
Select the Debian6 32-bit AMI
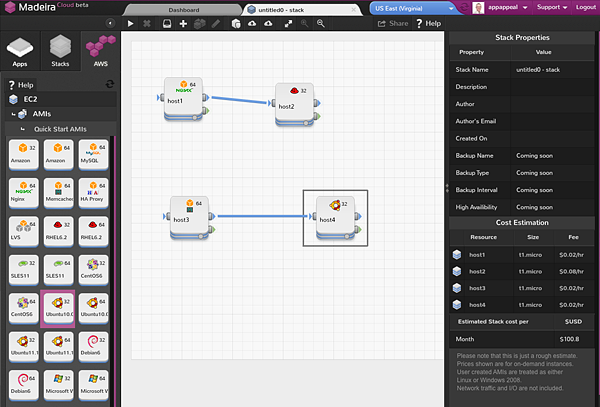tap(93, 347)
